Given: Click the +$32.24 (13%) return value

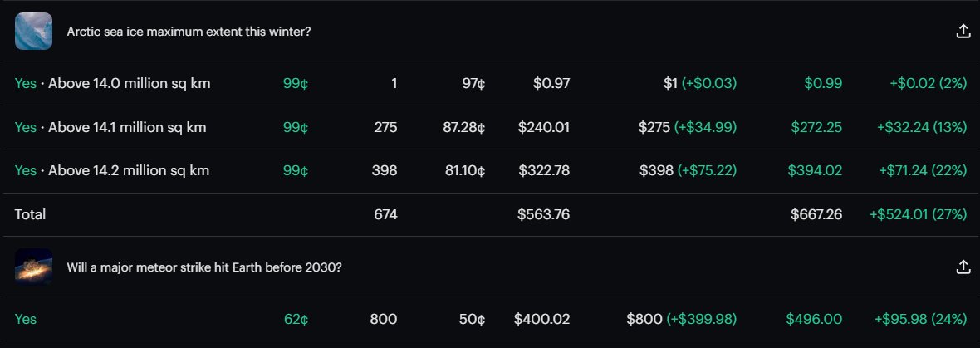Looking at the screenshot, I should click(x=922, y=127).
